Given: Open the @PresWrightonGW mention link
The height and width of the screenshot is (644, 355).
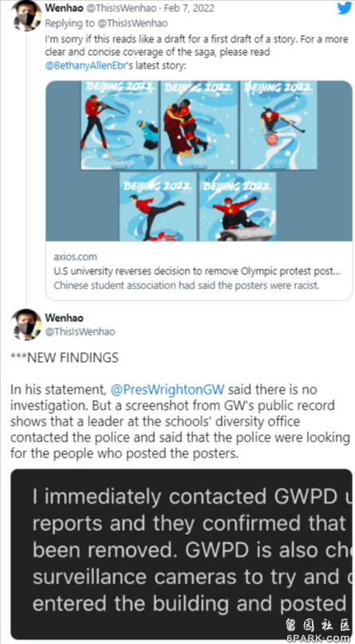Looking at the screenshot, I should coord(168,390).
